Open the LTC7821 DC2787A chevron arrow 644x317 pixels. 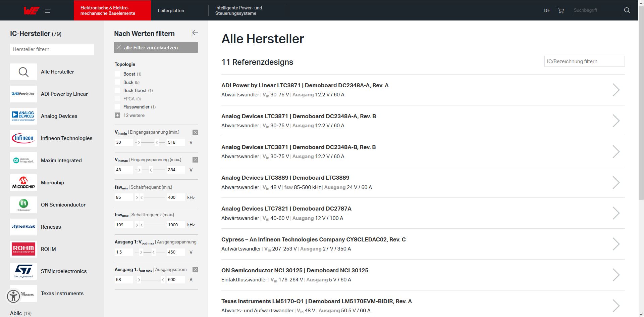[616, 213]
